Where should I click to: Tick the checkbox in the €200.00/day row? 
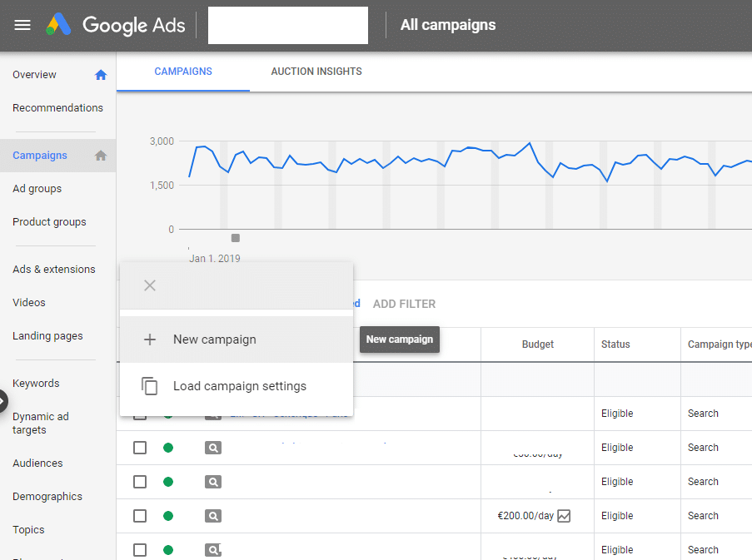140,516
